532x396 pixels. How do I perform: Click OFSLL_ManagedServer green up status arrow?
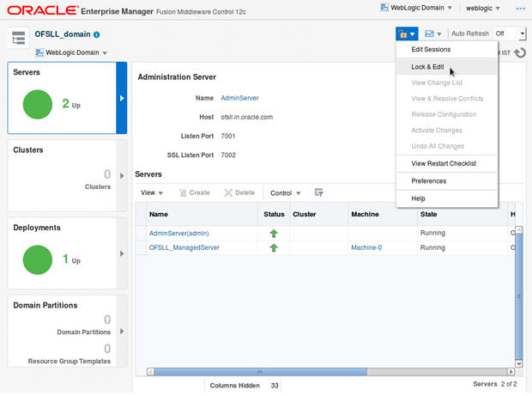274,248
